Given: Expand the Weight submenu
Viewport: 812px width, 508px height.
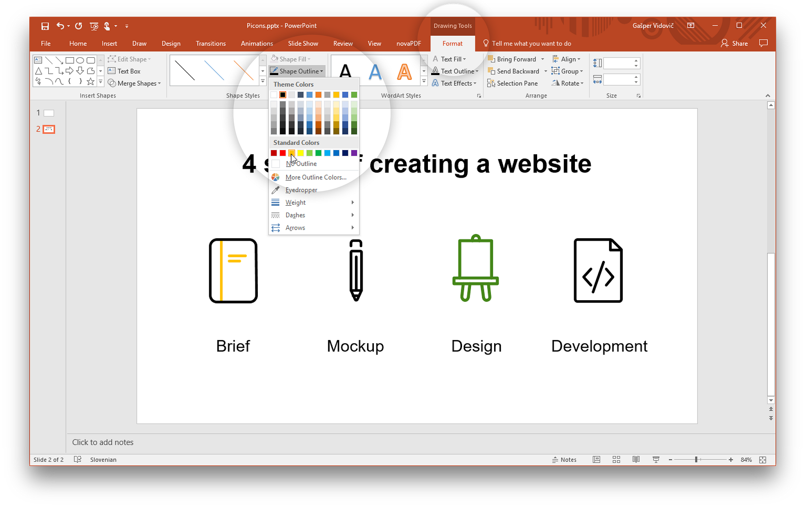Looking at the screenshot, I should click(296, 202).
